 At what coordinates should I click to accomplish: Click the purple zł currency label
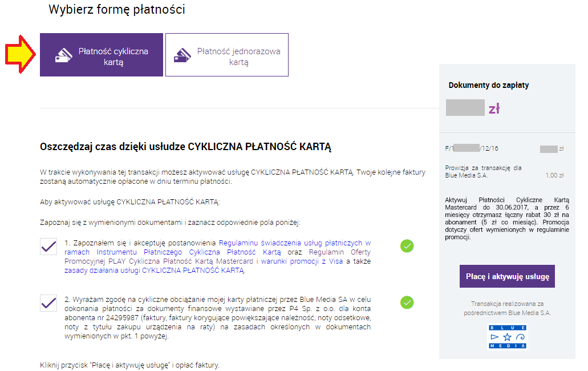[494, 108]
